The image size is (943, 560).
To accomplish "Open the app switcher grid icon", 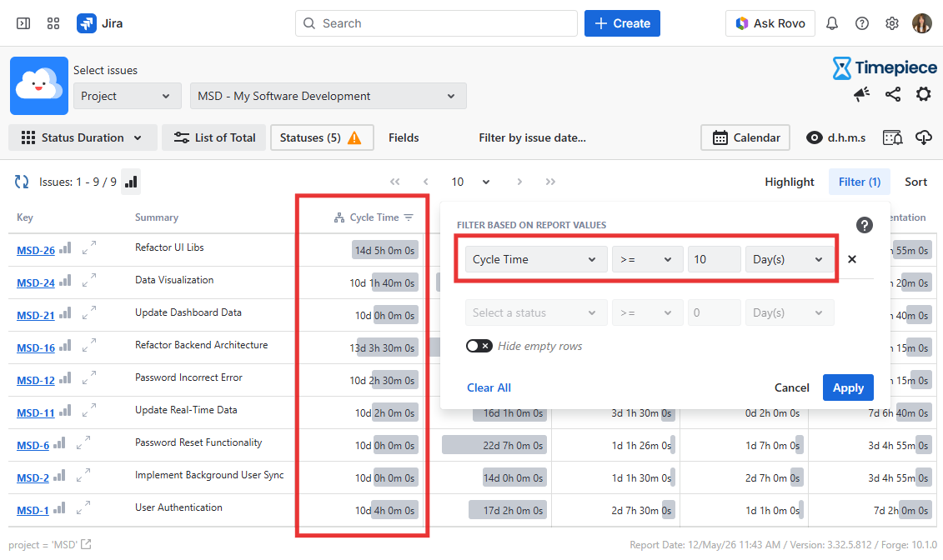I will point(53,23).
